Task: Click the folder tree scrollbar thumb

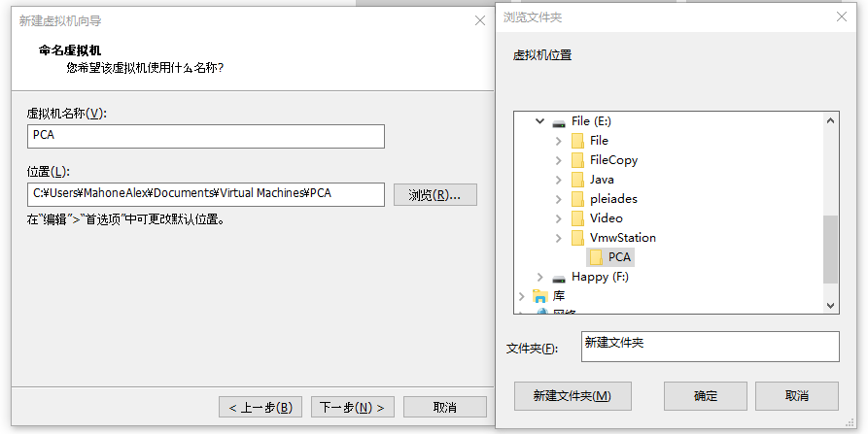Action: tap(830, 250)
